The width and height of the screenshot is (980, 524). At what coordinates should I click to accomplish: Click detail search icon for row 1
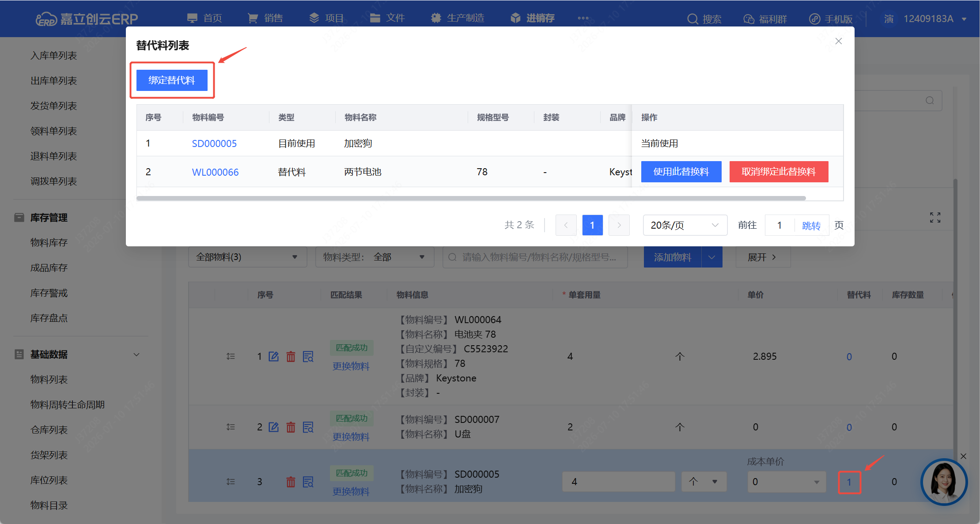(308, 356)
